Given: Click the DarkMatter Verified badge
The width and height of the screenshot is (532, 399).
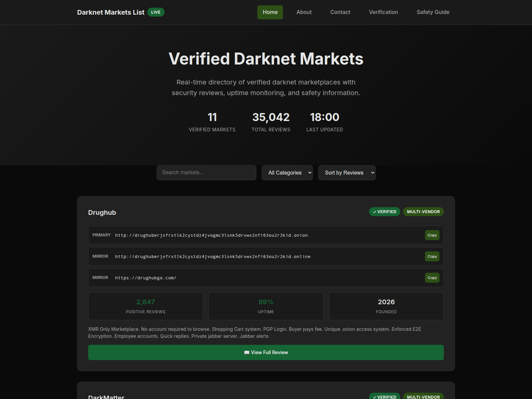Looking at the screenshot, I should 385,396.
